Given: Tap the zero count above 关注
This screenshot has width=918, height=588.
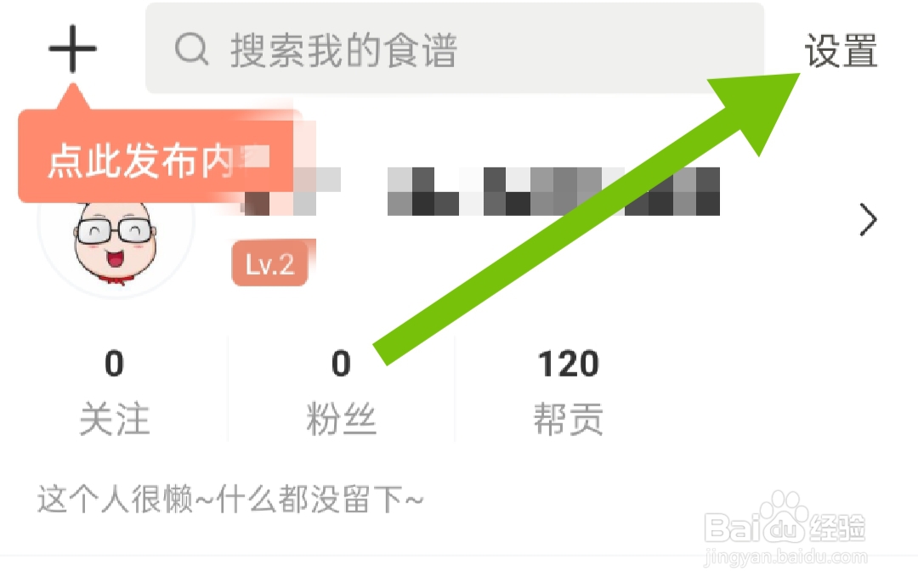Looking at the screenshot, I should (x=114, y=364).
